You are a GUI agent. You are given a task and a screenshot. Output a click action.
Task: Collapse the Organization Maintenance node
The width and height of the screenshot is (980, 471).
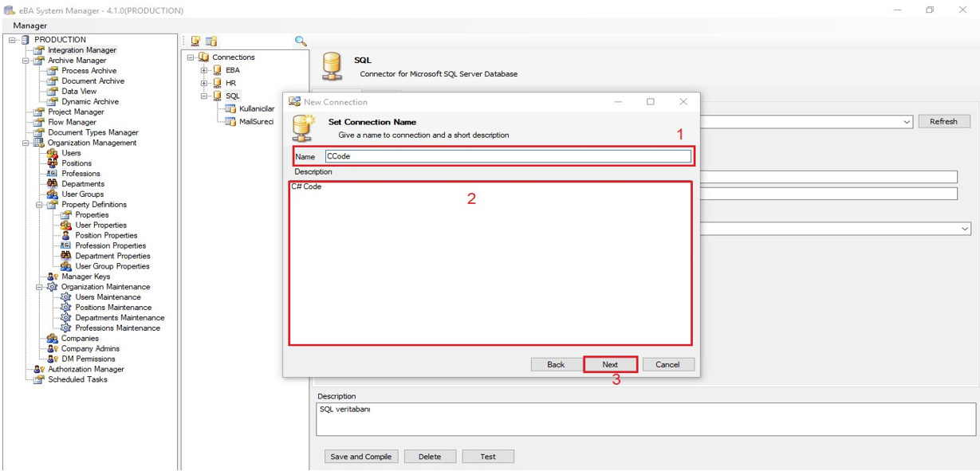point(39,287)
